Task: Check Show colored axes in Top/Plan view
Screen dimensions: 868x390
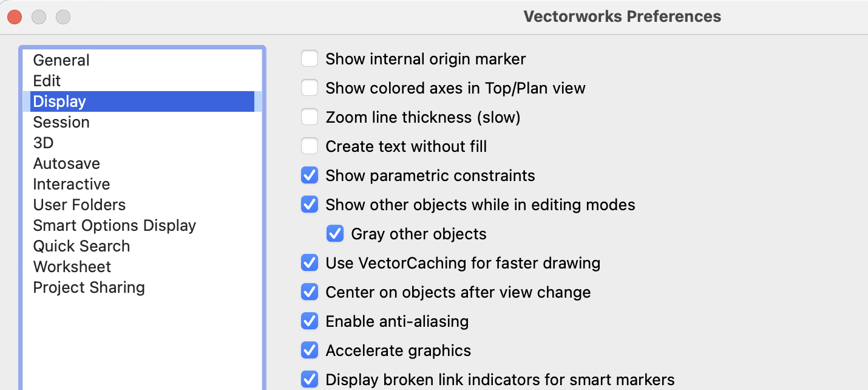Action: [x=310, y=88]
